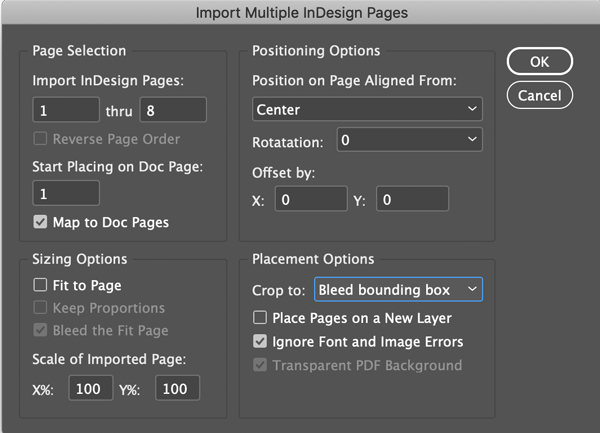Disable Ignore Font and Image Errors
Image resolution: width=600 pixels, height=433 pixels.
[x=261, y=342]
